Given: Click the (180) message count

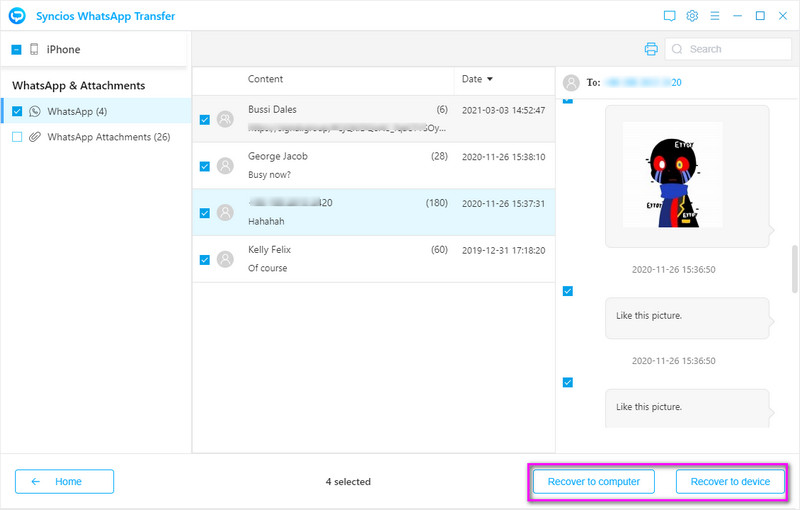Looking at the screenshot, I should point(437,203).
